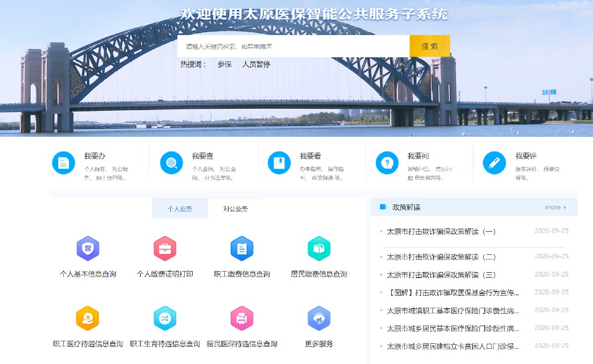Click the 我要办 document icon
Image resolution: width=593 pixels, height=364 pixels.
tap(63, 163)
